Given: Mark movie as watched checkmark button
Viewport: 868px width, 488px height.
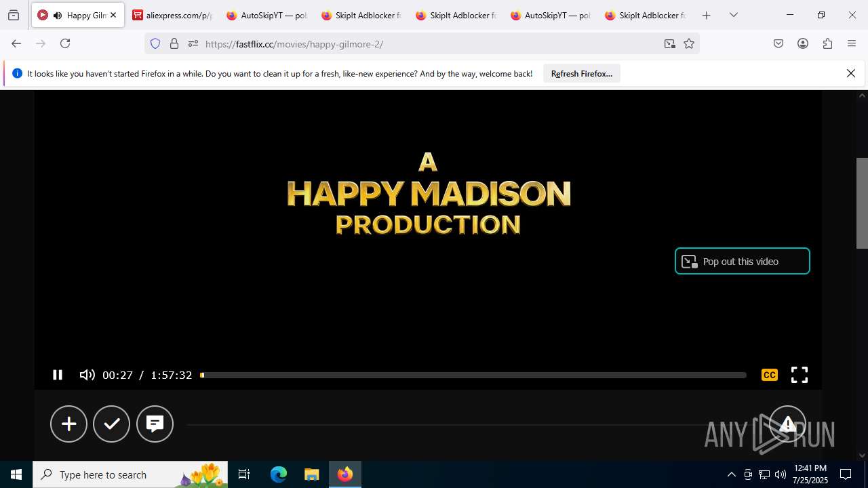Looking at the screenshot, I should click(112, 424).
